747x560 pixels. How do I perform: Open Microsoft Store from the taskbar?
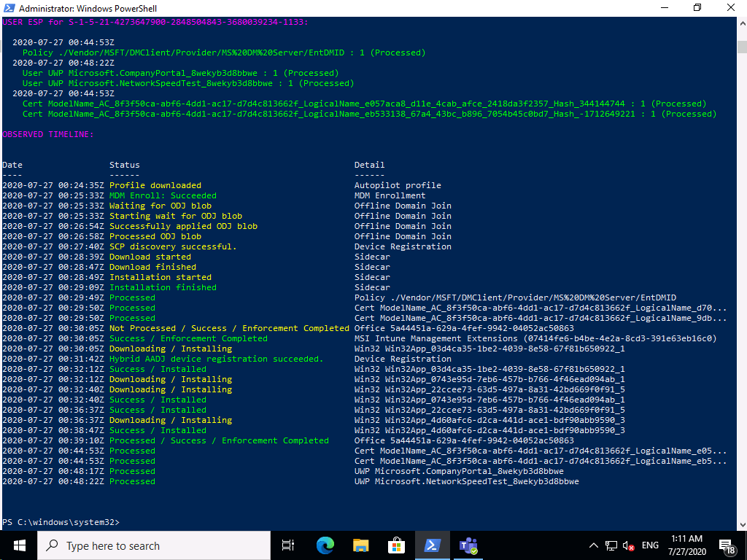[396, 545]
